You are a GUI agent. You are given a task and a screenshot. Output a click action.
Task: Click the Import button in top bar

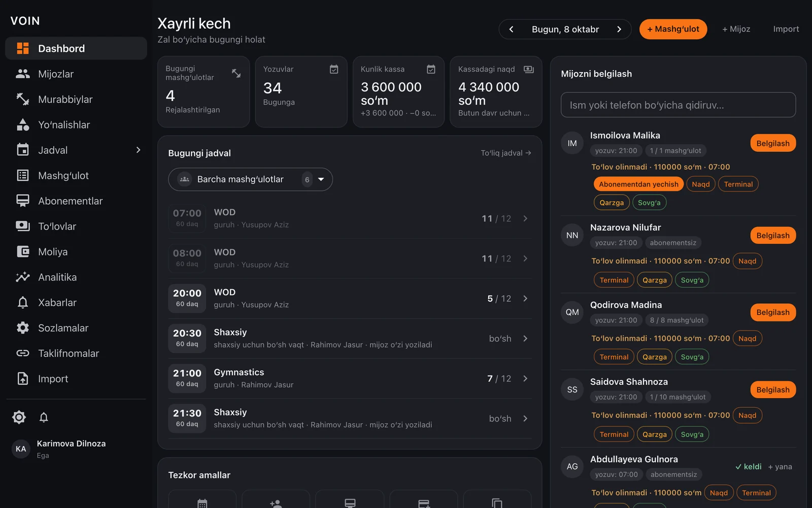786,29
